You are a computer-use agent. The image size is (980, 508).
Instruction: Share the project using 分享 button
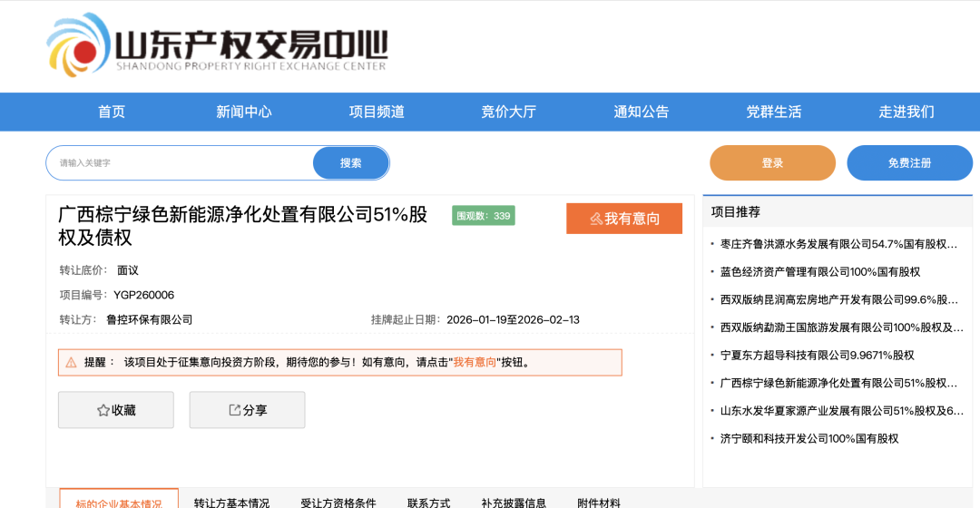(x=248, y=410)
